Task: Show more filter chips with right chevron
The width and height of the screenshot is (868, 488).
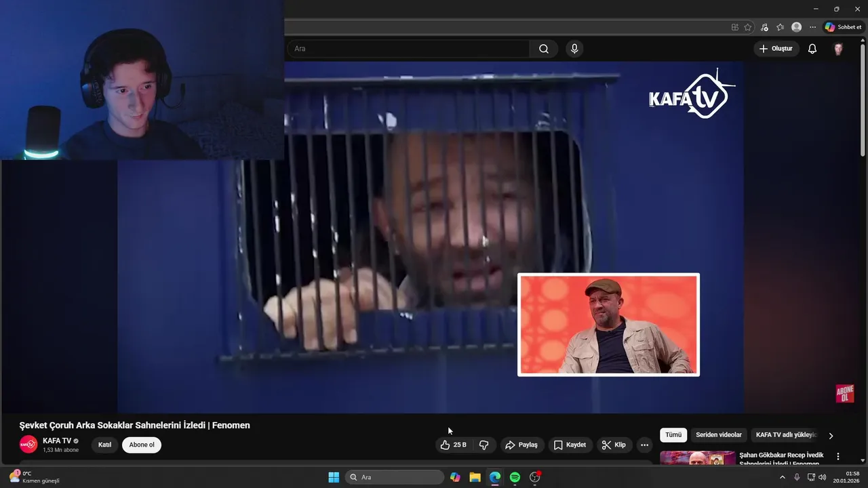Action: [831, 436]
